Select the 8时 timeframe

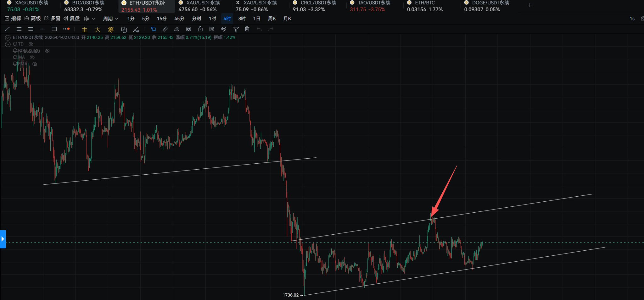click(242, 19)
